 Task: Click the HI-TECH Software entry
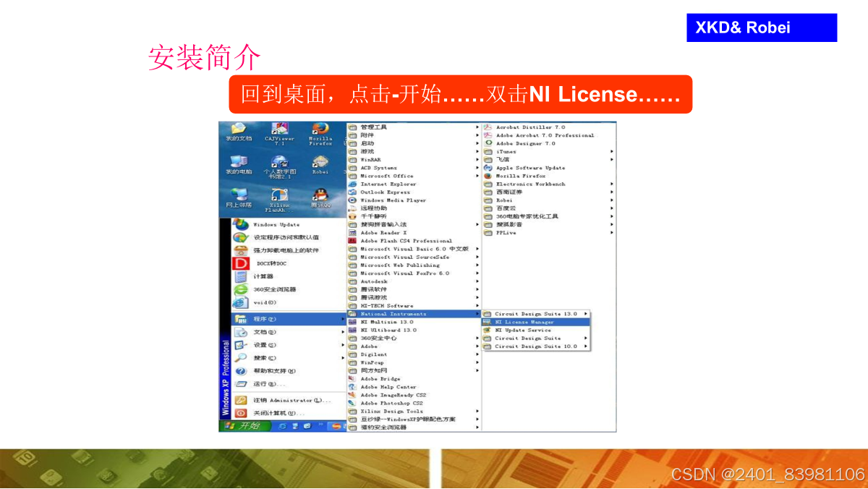click(x=414, y=305)
